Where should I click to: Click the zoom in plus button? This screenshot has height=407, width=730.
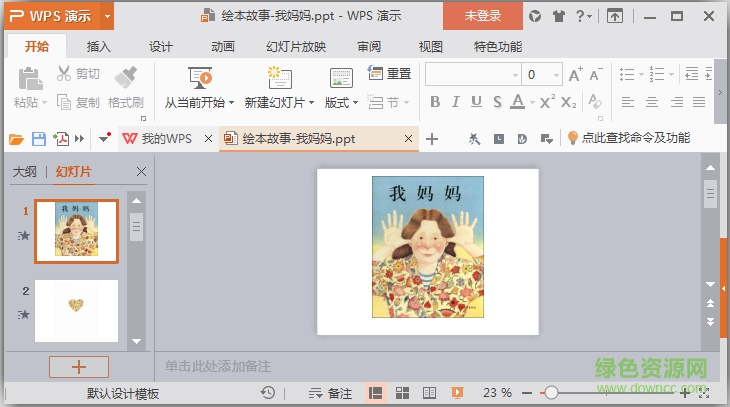click(x=684, y=393)
